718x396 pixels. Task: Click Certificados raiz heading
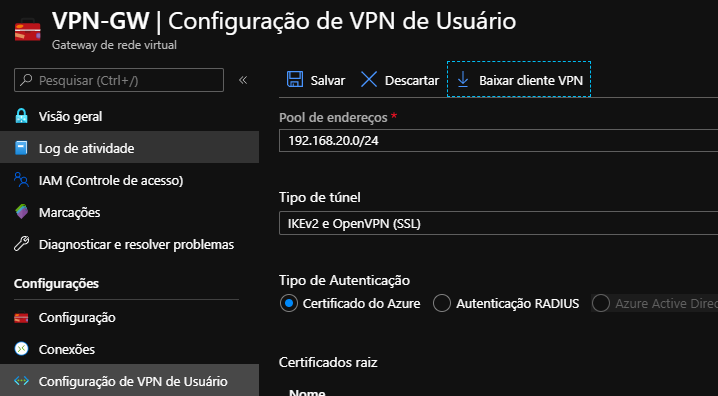(328, 362)
